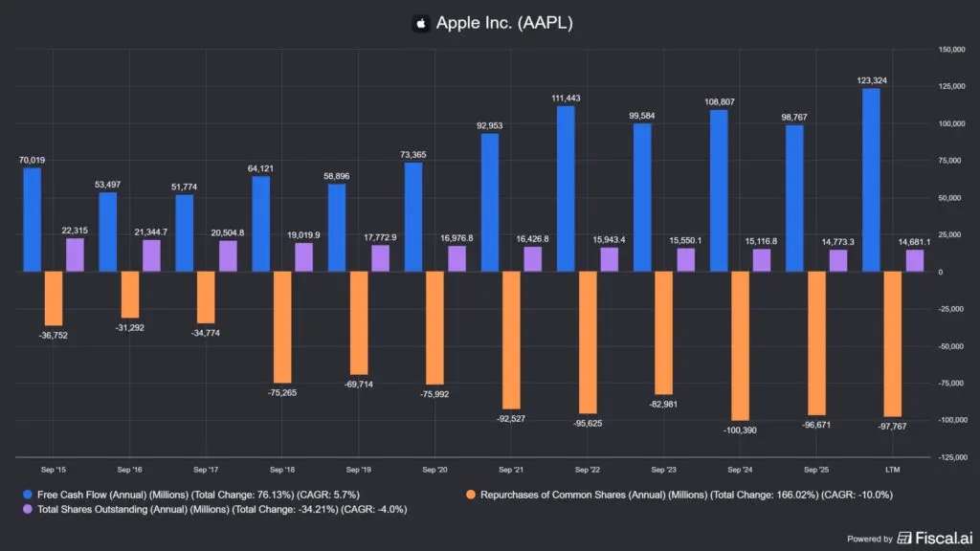This screenshot has width=980, height=551.
Task: Click the -75,992 repurchases bar
Action: [x=435, y=328]
